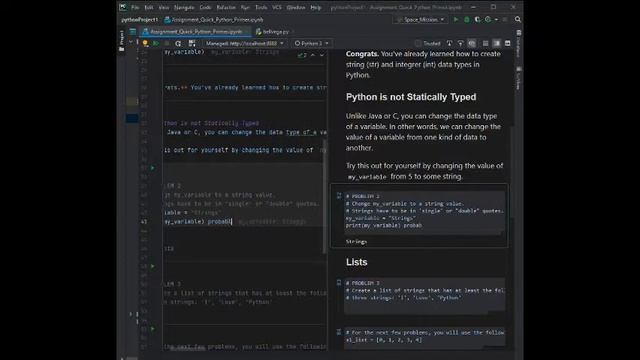Viewport: 640px width, 360px height.
Task: Open Managed Jupyter server dropdown
Action: tap(244, 43)
